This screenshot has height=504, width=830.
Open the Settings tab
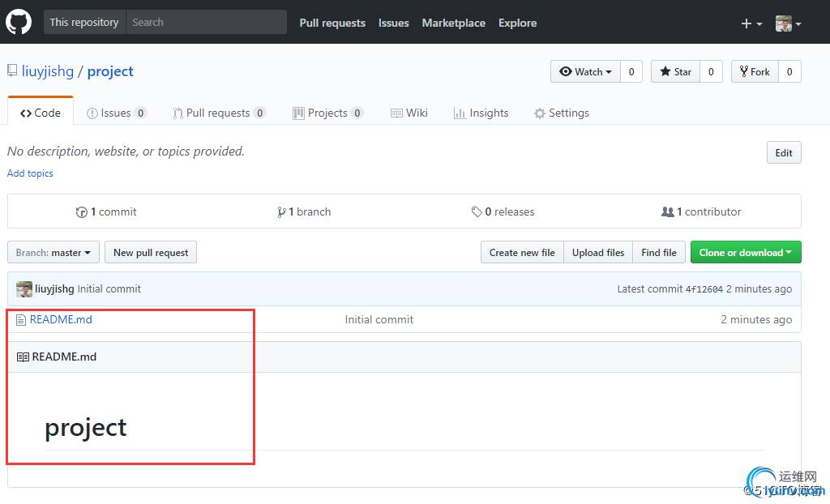[561, 113]
